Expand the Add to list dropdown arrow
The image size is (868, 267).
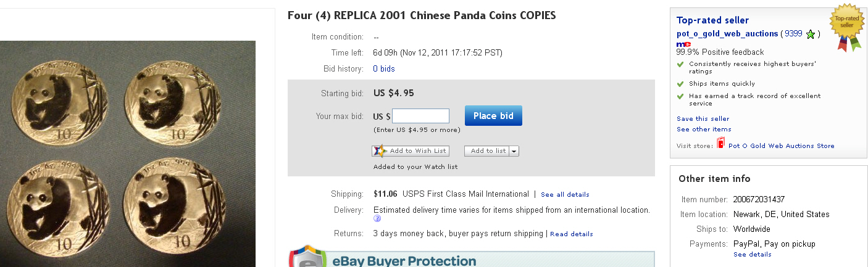point(514,151)
